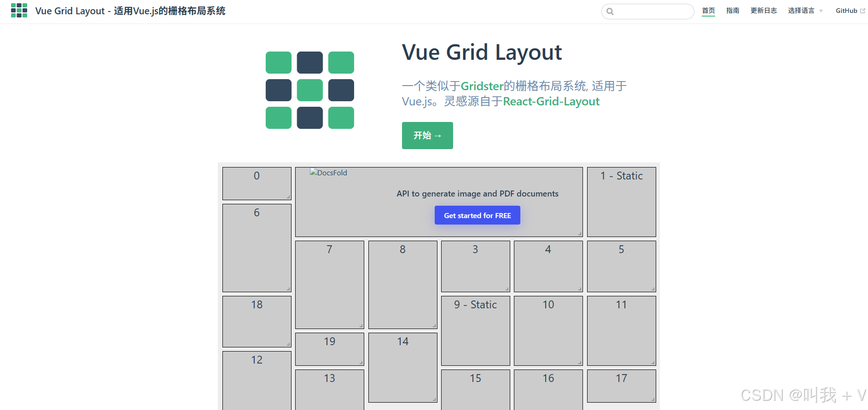Open the GitHub nav link

[x=850, y=11]
